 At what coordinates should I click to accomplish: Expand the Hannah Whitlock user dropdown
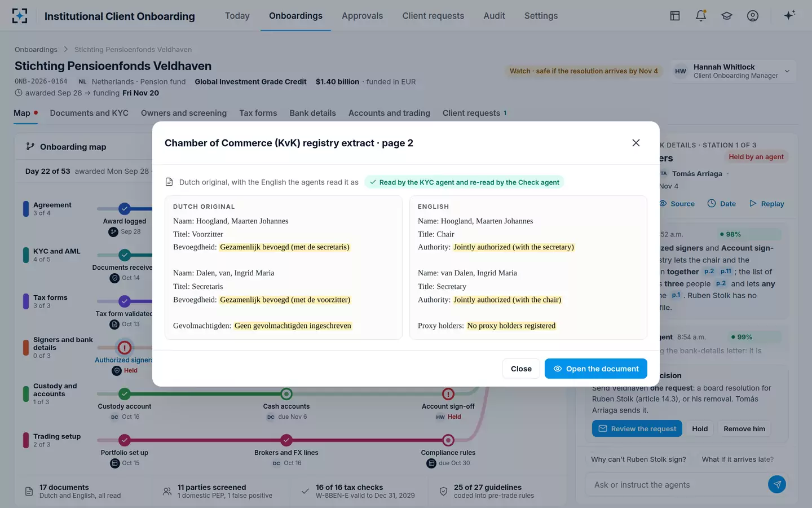pyautogui.click(x=733, y=71)
